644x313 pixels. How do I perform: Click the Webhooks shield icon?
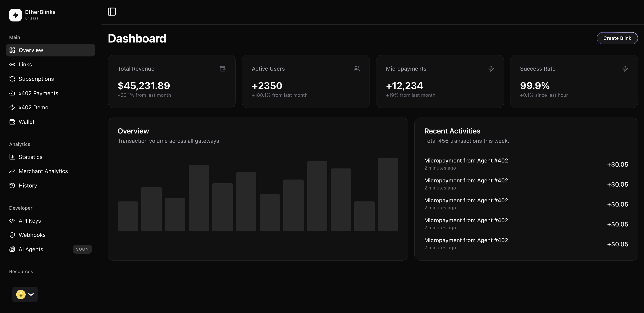pos(12,235)
